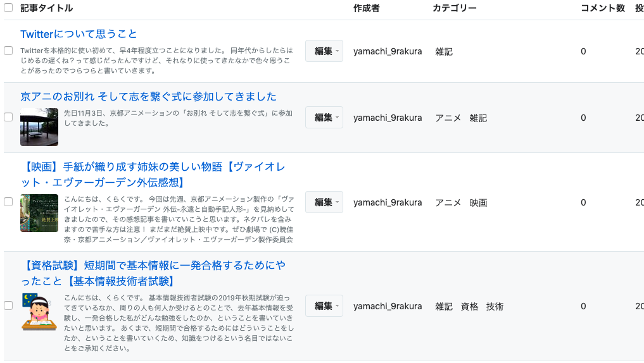Click the studying girl thumbnail of 【資格試験】 article
The width and height of the screenshot is (644, 363).
click(x=39, y=312)
